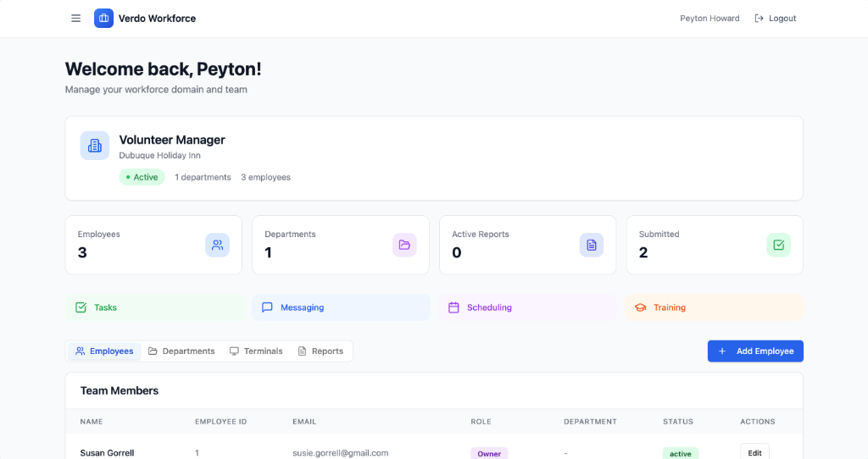Open the Departments count stat card
868x459 pixels.
(x=341, y=245)
